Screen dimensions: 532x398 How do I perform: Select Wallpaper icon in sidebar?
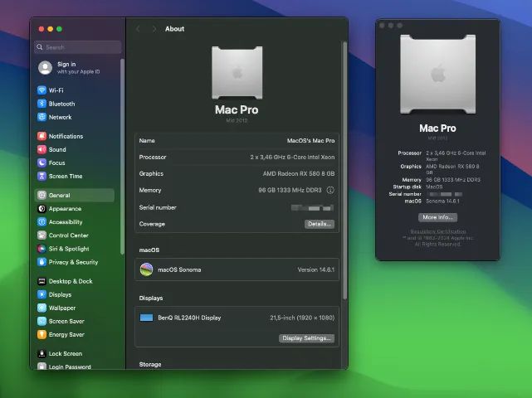coord(41,308)
